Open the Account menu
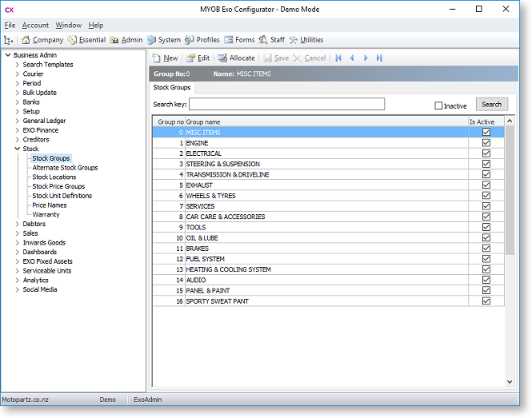 click(x=35, y=26)
